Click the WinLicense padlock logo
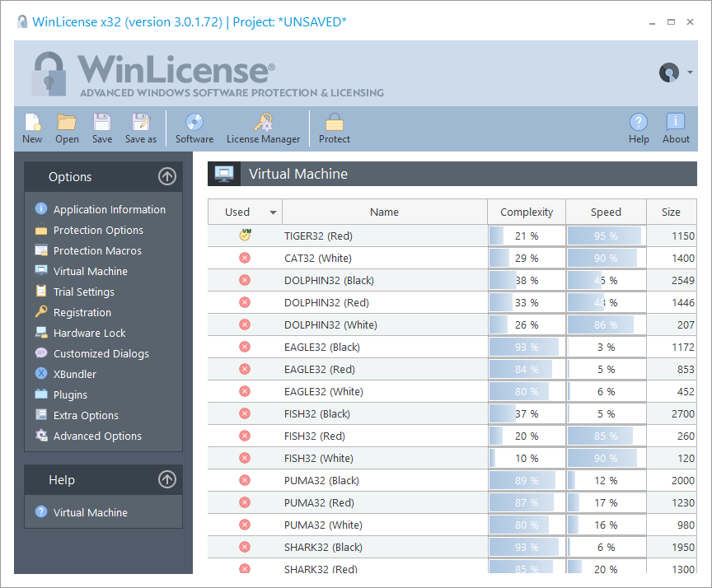The width and height of the screenshot is (712, 588). 49,73
